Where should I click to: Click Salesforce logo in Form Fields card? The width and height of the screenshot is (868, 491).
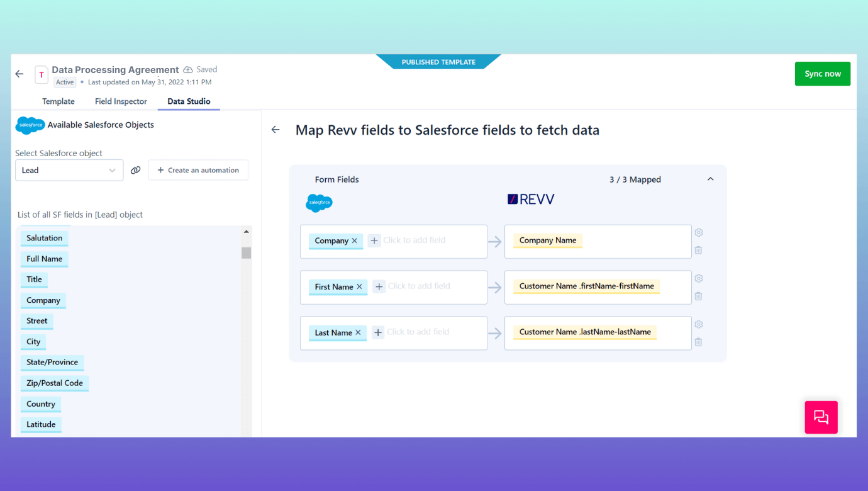(319, 203)
